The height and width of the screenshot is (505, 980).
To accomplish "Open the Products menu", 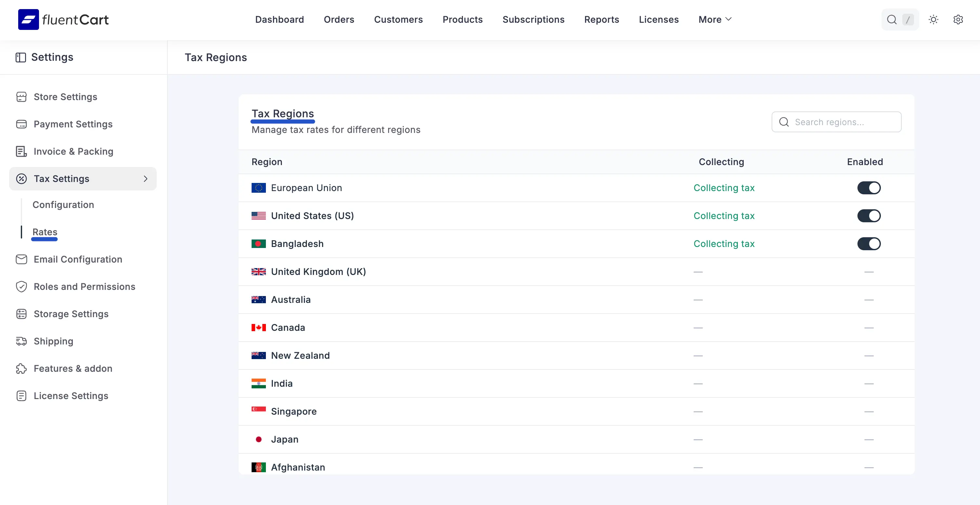I will pyautogui.click(x=462, y=19).
